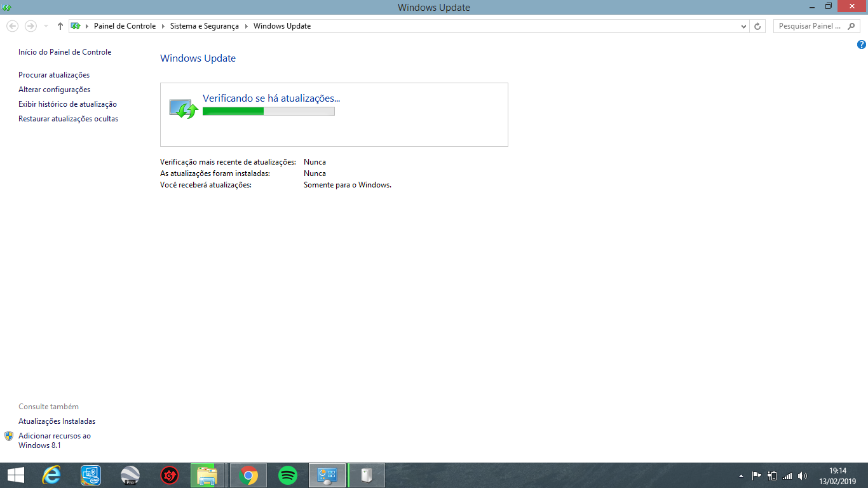Expand arrow after Sistema e Segurança
The height and width of the screenshot is (488, 868).
coord(247,27)
